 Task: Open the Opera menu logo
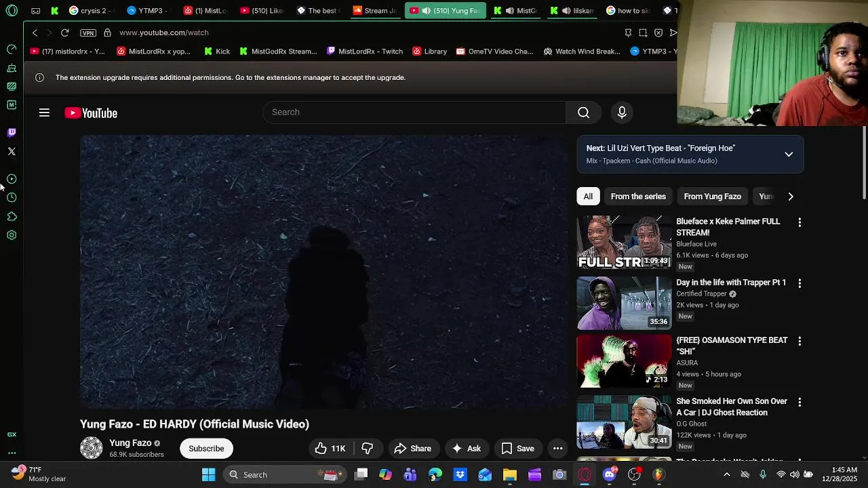tap(12, 10)
